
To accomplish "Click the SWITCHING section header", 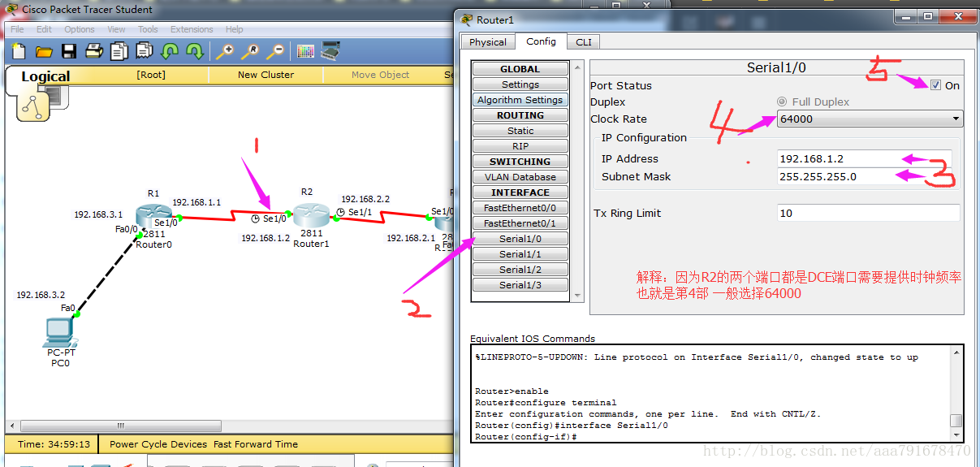I will coord(520,162).
